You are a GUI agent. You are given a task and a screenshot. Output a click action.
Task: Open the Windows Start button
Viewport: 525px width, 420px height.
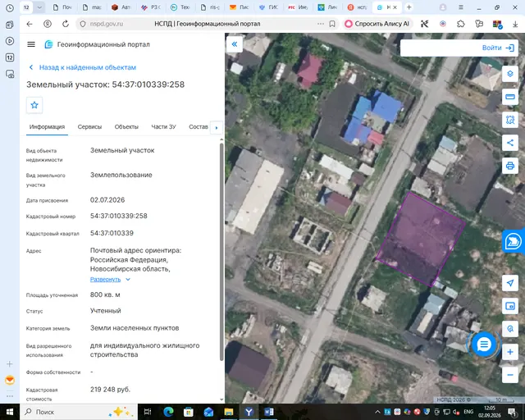click(x=10, y=412)
